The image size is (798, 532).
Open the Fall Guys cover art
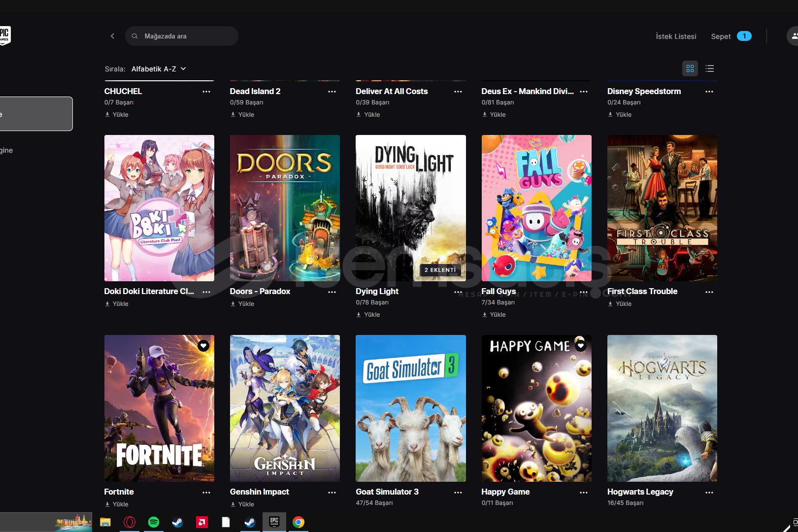536,208
